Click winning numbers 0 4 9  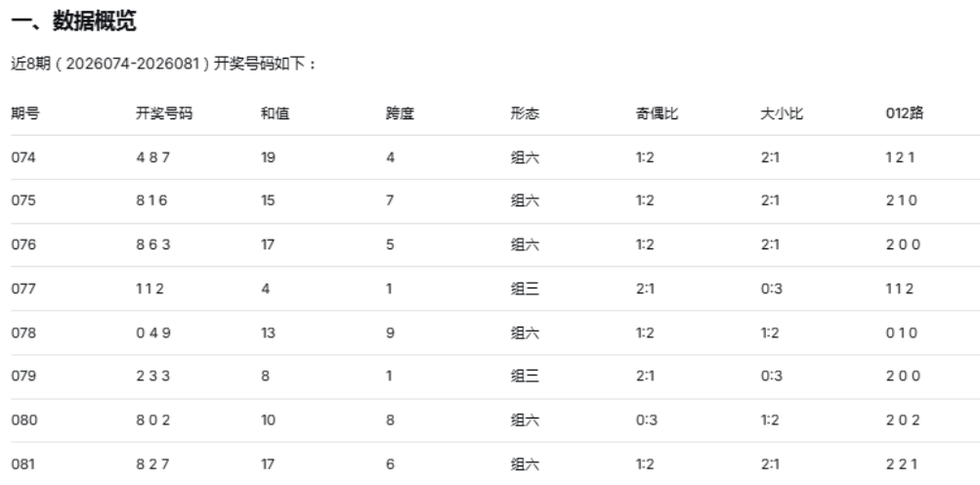(152, 333)
